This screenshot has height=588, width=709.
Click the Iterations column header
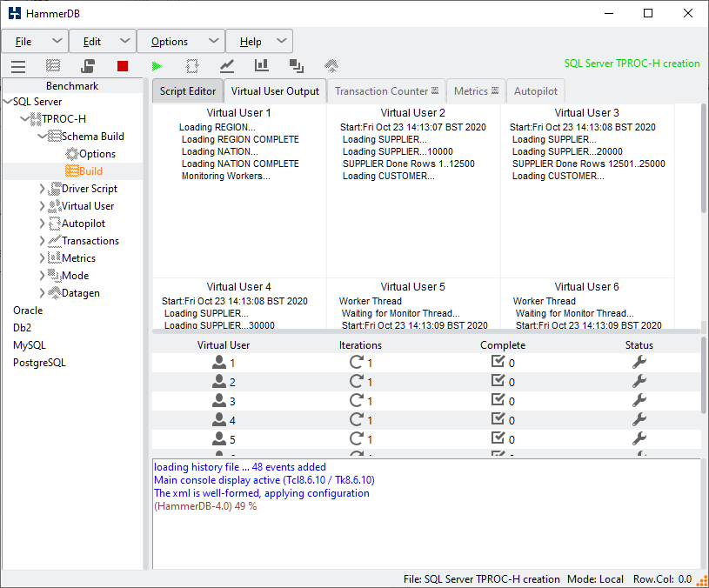point(360,345)
